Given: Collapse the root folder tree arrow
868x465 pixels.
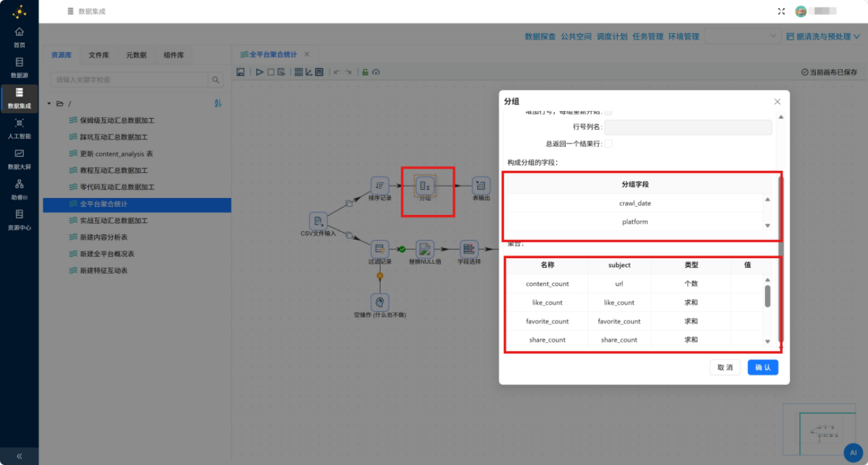Looking at the screenshot, I should (x=49, y=104).
